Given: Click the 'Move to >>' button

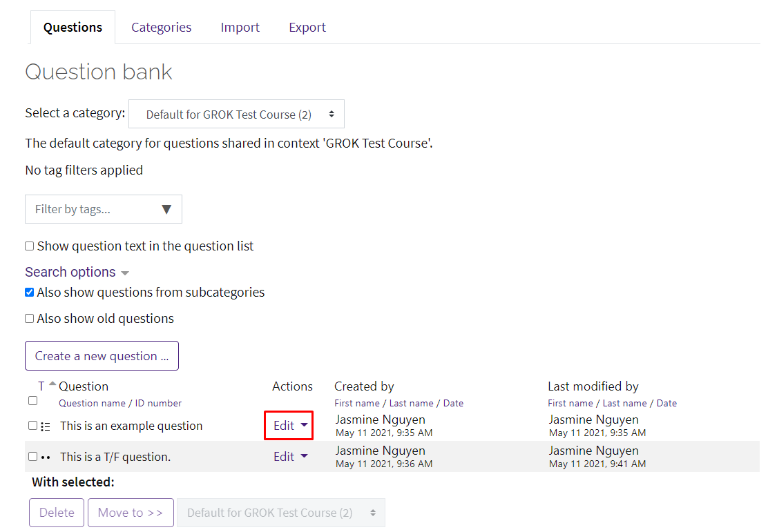Looking at the screenshot, I should (131, 513).
